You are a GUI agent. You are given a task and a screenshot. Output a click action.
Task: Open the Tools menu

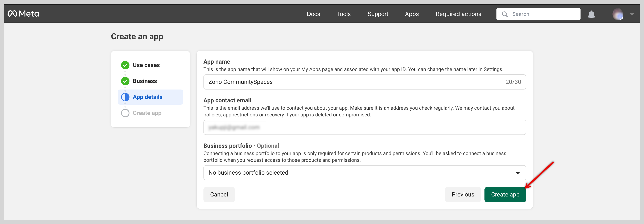pos(343,14)
